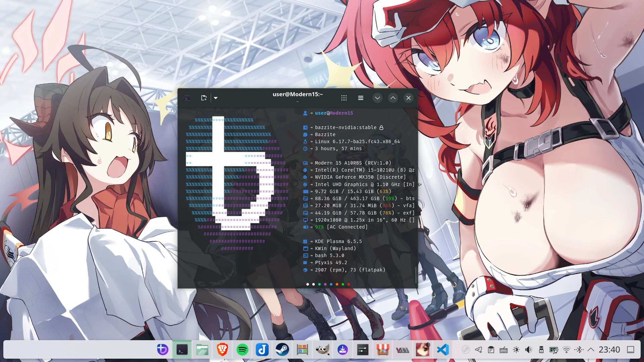Open Visual Studio Code from the taskbar
Screen dimensions: 644x362
[443, 349]
